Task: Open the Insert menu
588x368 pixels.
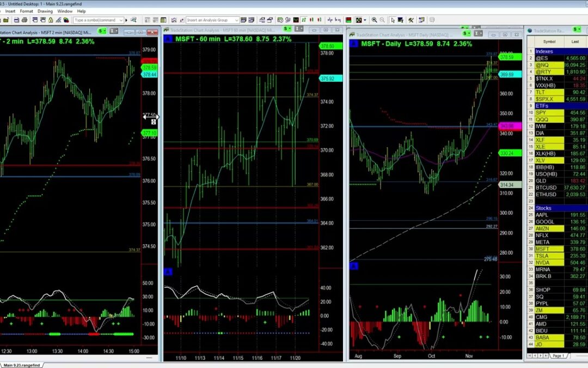Action: (10, 11)
